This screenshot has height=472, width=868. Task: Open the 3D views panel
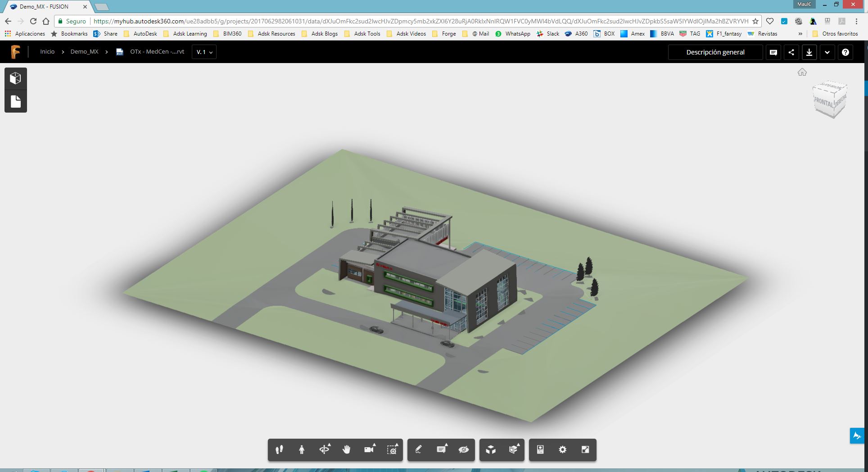[16, 78]
